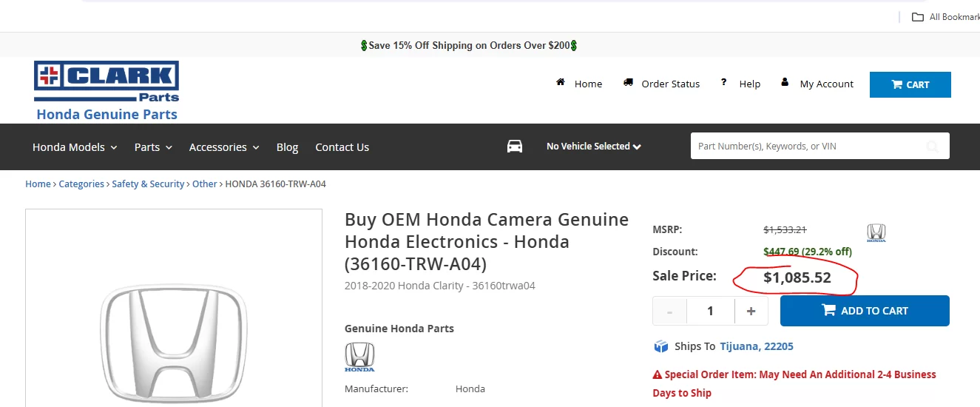The width and height of the screenshot is (980, 407).
Task: Click the Order Status truck icon
Action: coord(628,82)
